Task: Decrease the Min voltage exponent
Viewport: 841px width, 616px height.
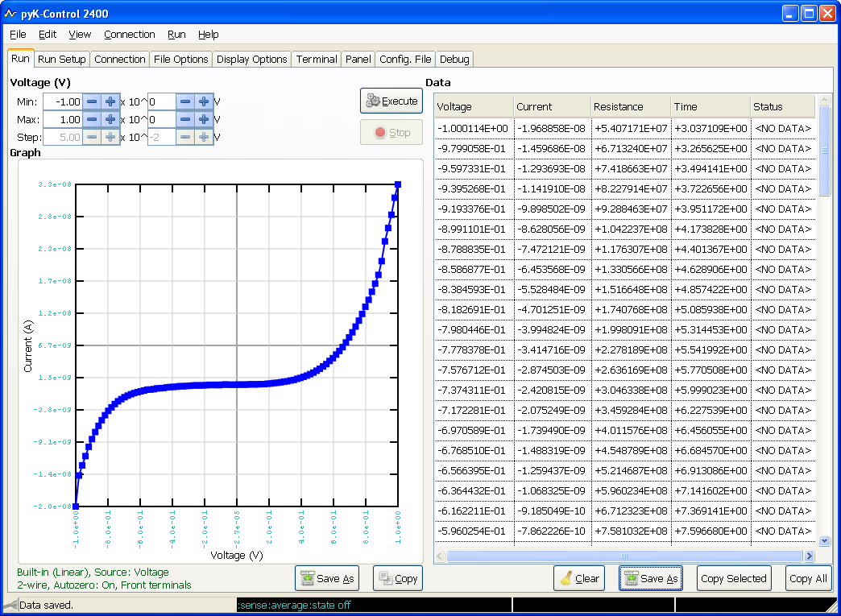Action: 185,101
